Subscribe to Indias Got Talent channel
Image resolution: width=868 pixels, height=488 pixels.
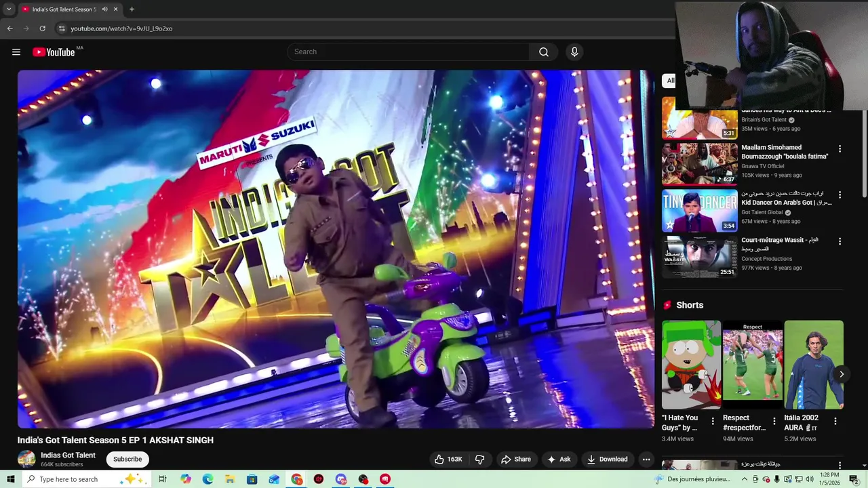[x=127, y=460]
